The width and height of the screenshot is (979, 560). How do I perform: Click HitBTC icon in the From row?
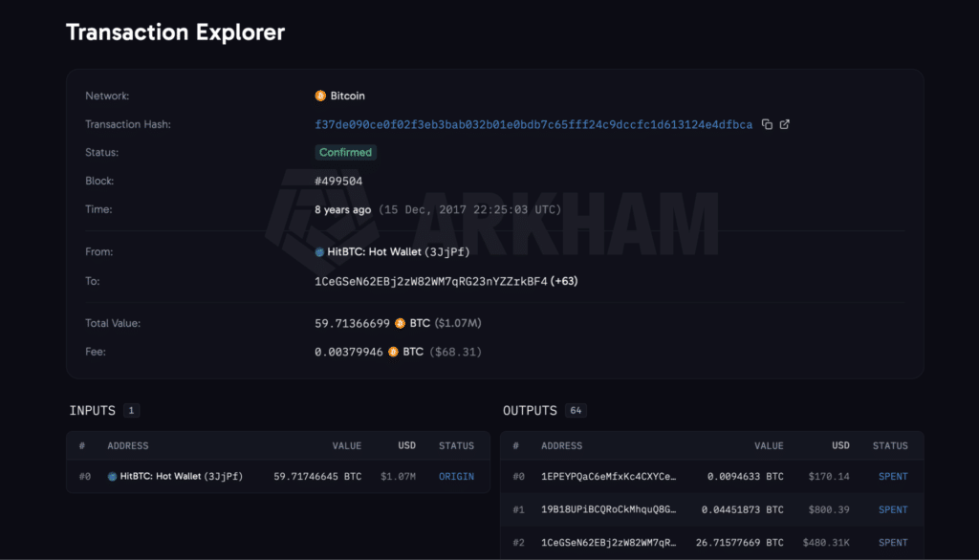click(319, 252)
